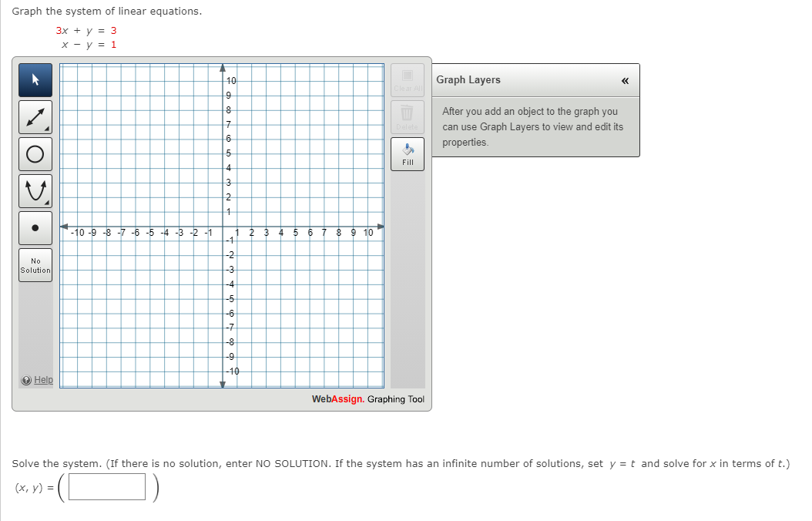Click the Graph Layers panel header
This screenshot has width=812, height=521.
[471, 80]
